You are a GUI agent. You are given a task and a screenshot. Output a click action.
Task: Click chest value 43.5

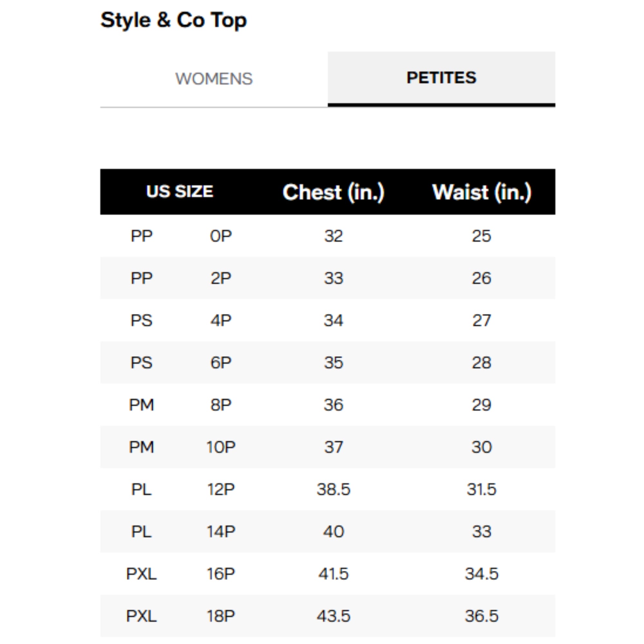[333, 616]
